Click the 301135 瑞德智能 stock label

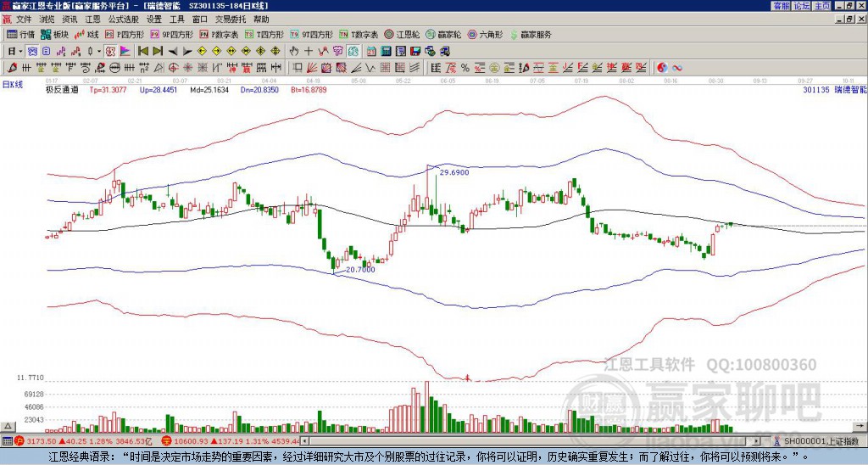834,89
